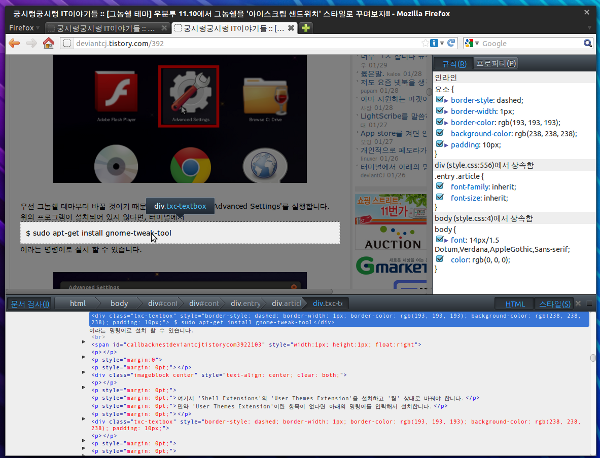
Task: Expand the span callbacknest node
Action: pos(83,342)
